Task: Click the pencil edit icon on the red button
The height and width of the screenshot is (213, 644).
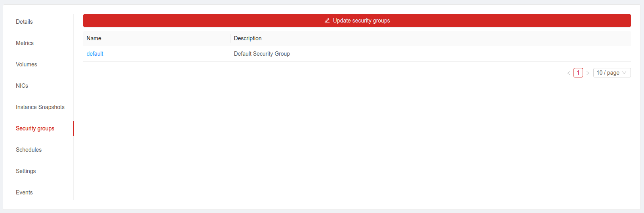Action: tap(327, 21)
